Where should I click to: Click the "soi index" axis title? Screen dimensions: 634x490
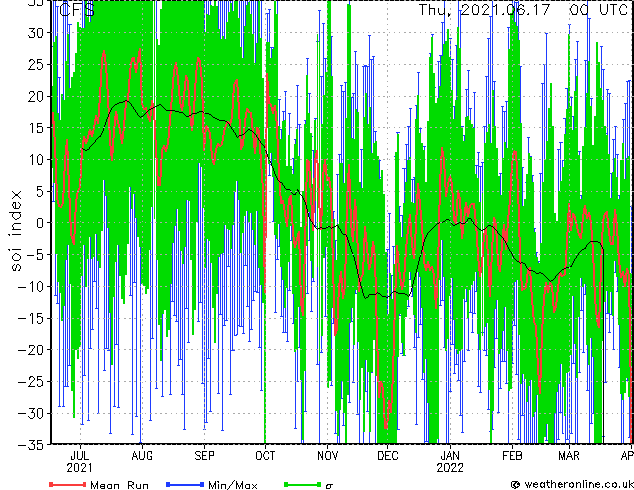15,231
